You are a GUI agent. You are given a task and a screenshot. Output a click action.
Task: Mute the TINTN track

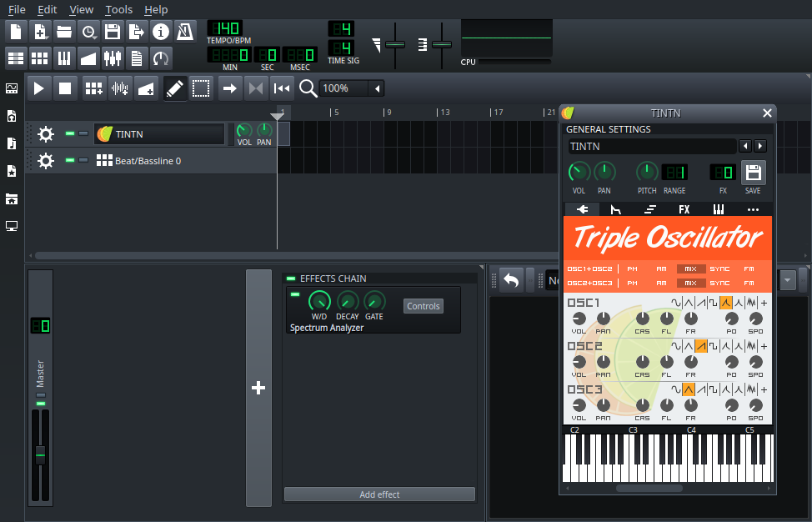tap(70, 133)
